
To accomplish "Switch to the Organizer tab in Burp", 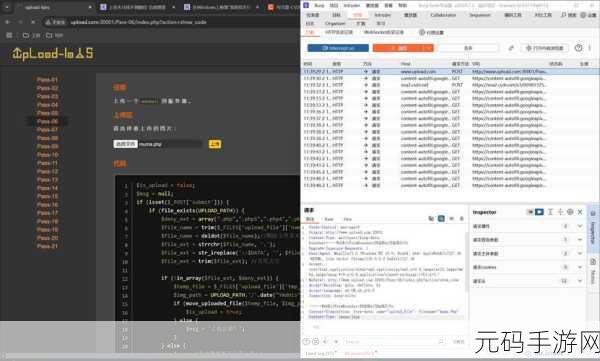I will (x=335, y=23).
